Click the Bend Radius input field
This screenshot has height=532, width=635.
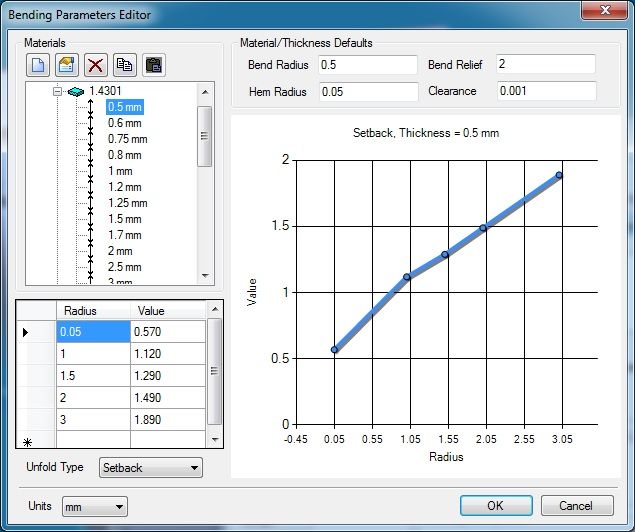point(367,65)
